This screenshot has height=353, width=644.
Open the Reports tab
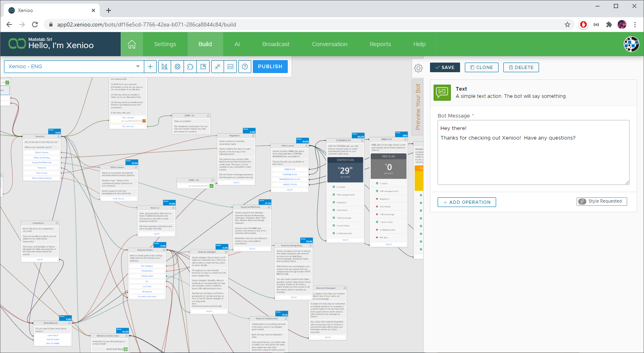pos(380,44)
